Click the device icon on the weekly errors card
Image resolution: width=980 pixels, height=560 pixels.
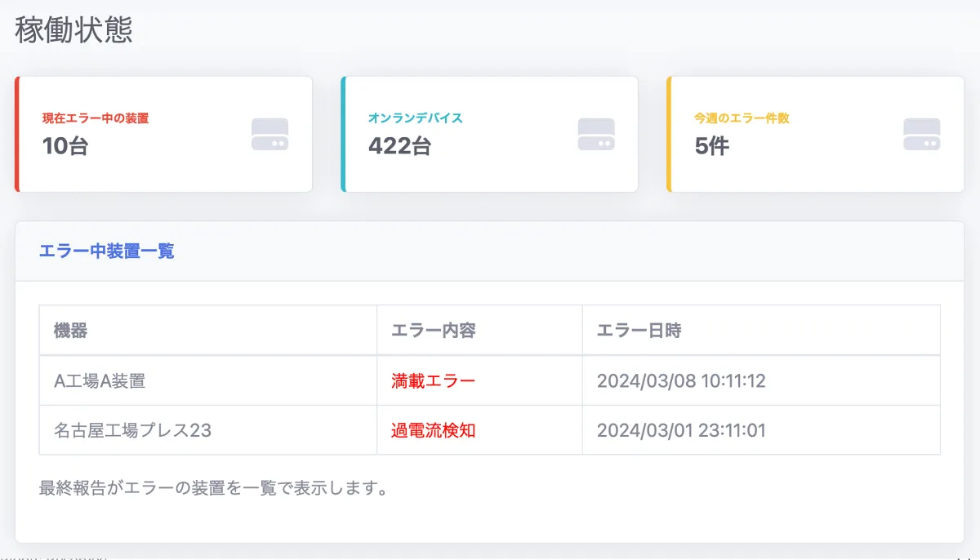tap(921, 134)
